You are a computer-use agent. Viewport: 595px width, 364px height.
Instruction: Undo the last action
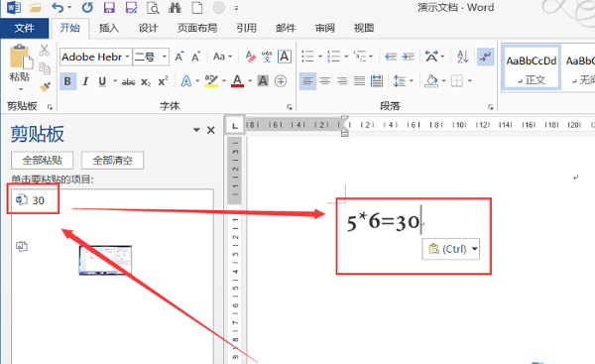click(58, 7)
